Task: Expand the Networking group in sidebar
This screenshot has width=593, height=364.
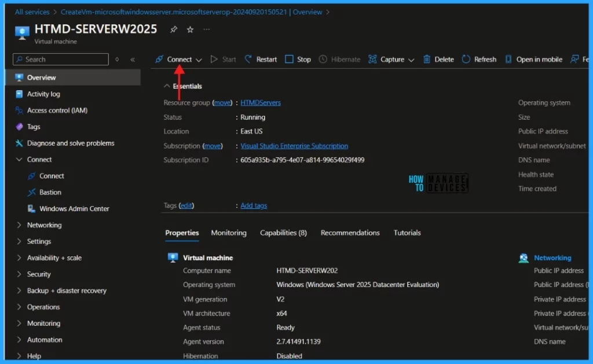Action: (19, 225)
